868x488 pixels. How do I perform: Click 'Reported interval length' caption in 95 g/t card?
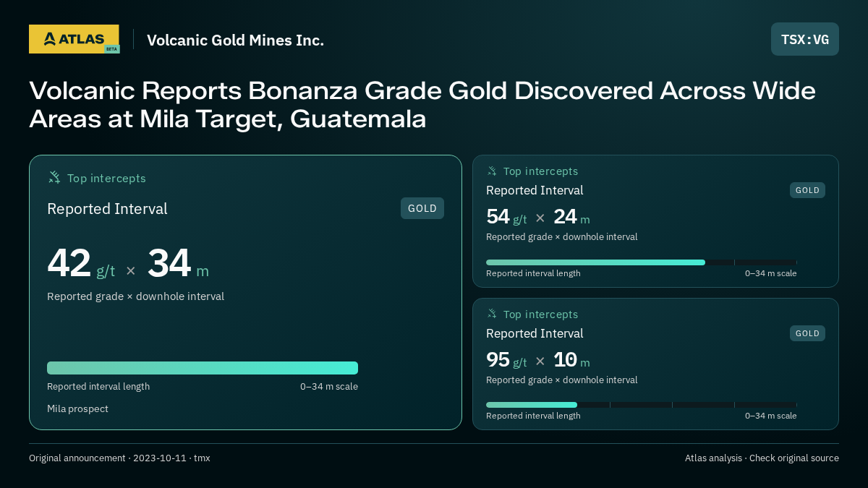(533, 416)
